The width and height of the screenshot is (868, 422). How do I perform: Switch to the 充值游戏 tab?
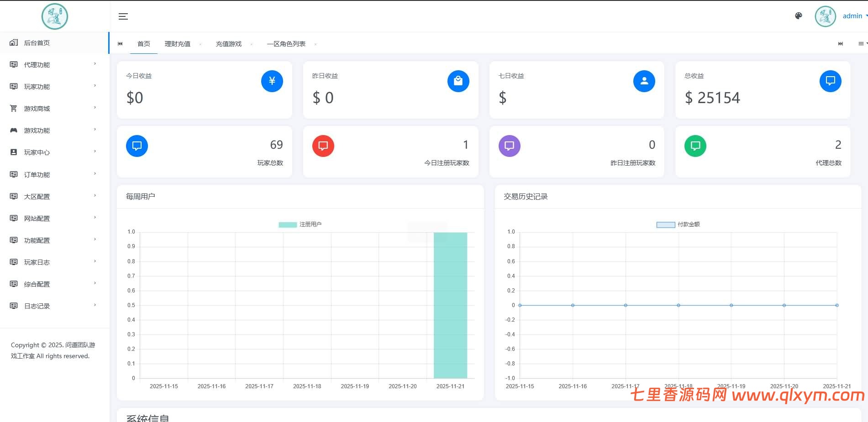coord(229,43)
